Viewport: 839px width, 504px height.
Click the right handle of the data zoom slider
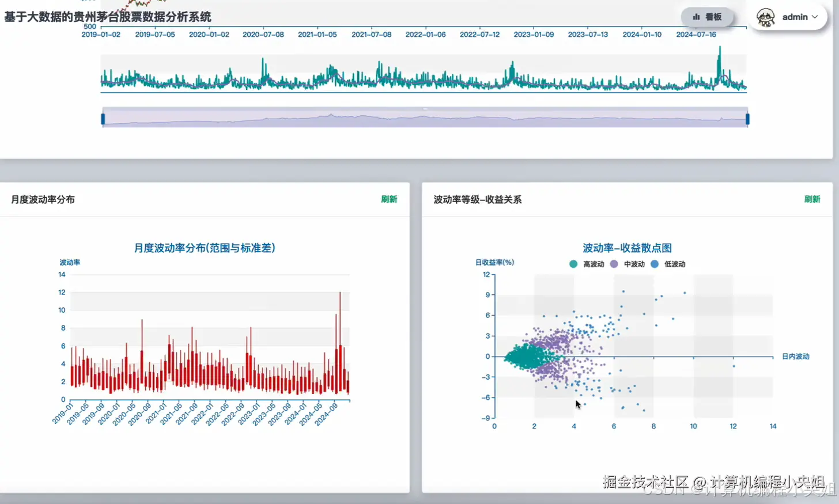(747, 119)
